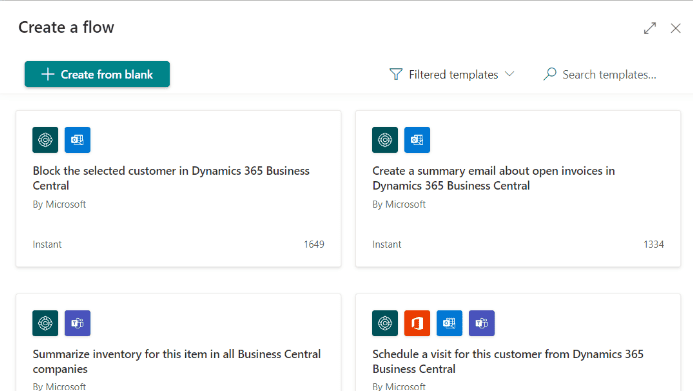The image size is (693, 391).
Task: Click the 1334 usage count
Action: point(654,244)
